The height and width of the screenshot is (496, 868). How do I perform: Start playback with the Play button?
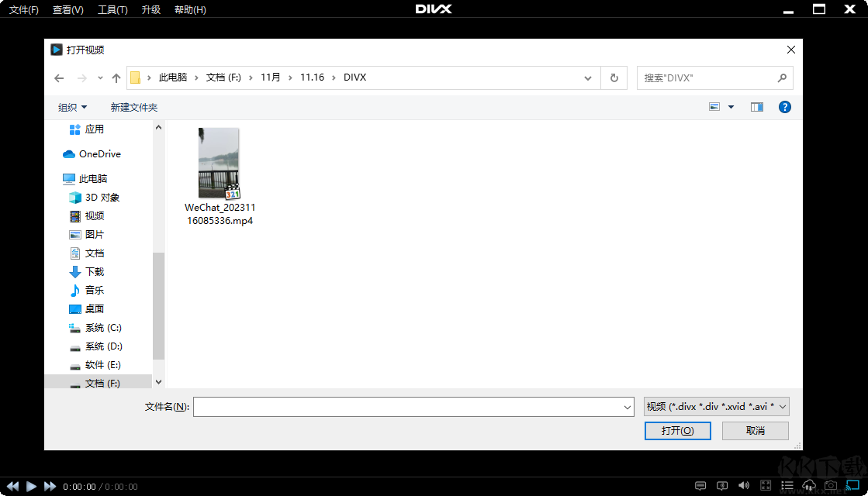tap(30, 486)
